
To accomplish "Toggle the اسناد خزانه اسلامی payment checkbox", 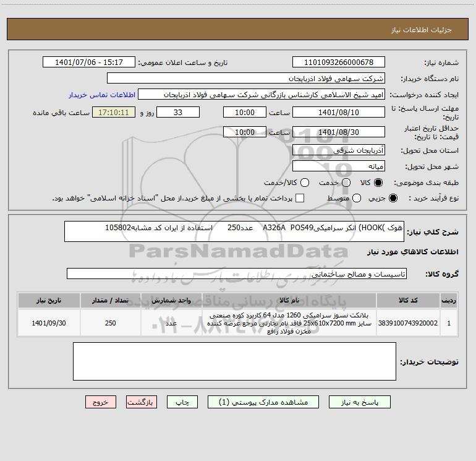I will pos(300,198).
